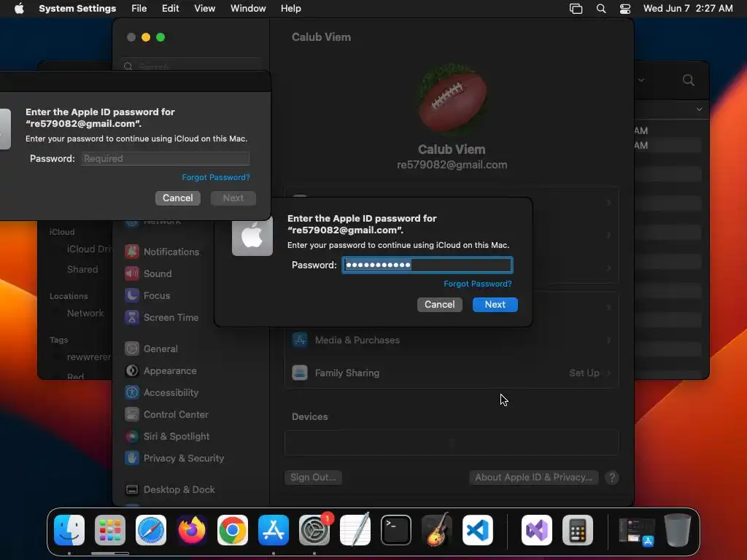Open Calculator from the Dock

coord(578,530)
